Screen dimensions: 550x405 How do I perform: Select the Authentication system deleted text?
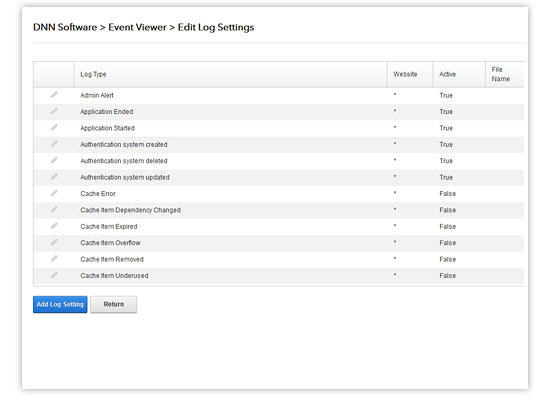click(x=124, y=161)
